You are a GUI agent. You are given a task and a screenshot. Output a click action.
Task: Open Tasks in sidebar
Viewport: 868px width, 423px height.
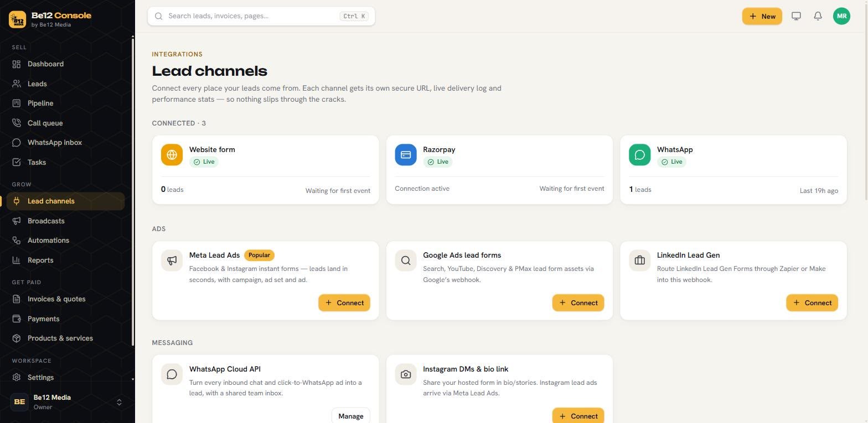[x=65, y=163]
